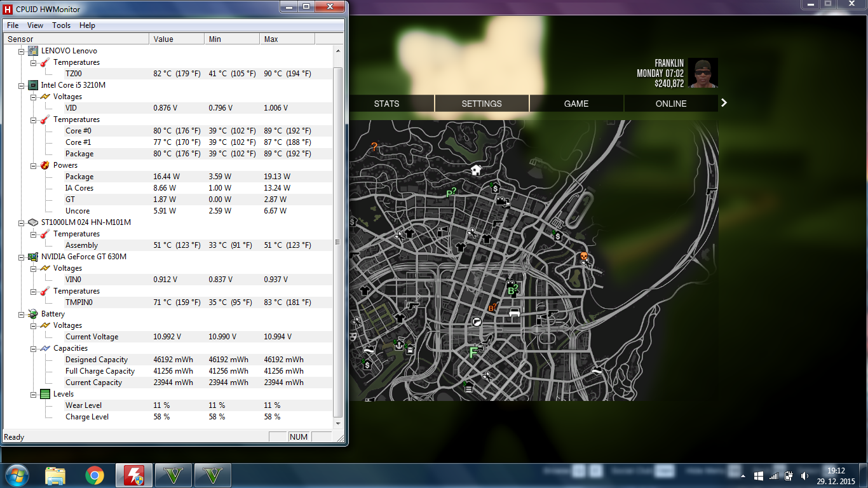Select the Charge Level sensor row
Screen dimensions: 868x488
pyautogui.click(x=87, y=417)
